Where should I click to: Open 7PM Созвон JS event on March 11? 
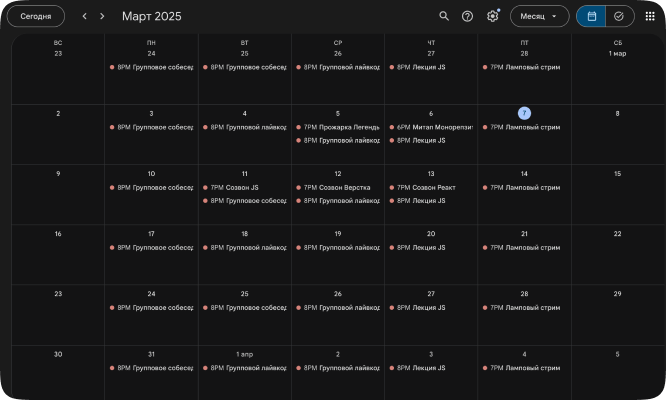[x=245, y=187]
